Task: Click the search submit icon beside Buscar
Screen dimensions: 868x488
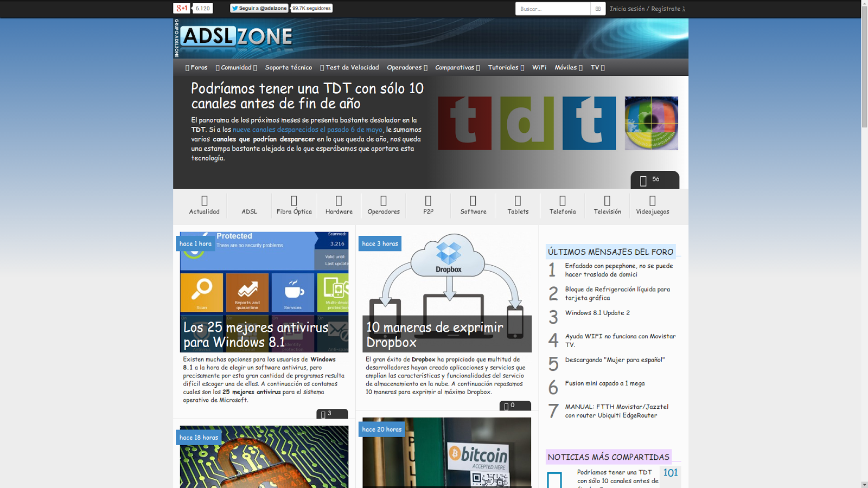Action: click(598, 9)
